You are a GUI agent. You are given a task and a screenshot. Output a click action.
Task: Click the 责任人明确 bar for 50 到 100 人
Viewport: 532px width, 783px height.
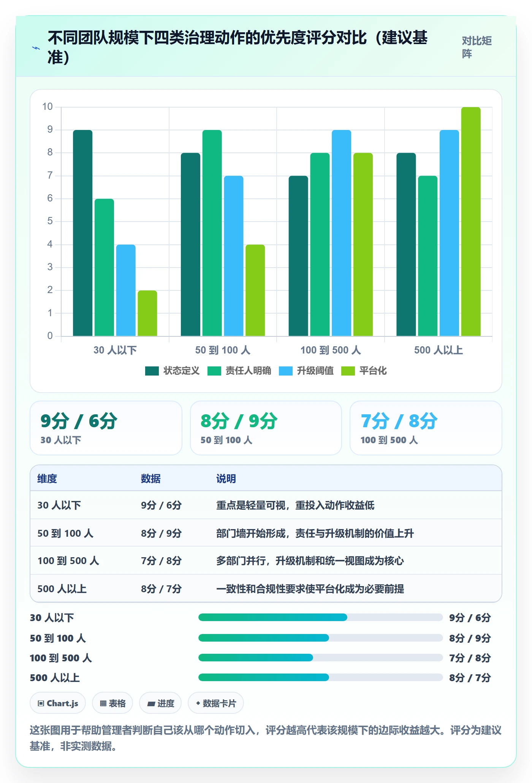pos(212,233)
